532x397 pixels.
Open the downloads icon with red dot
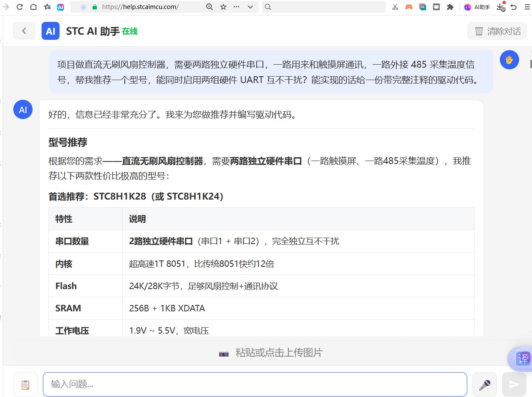tap(500, 7)
